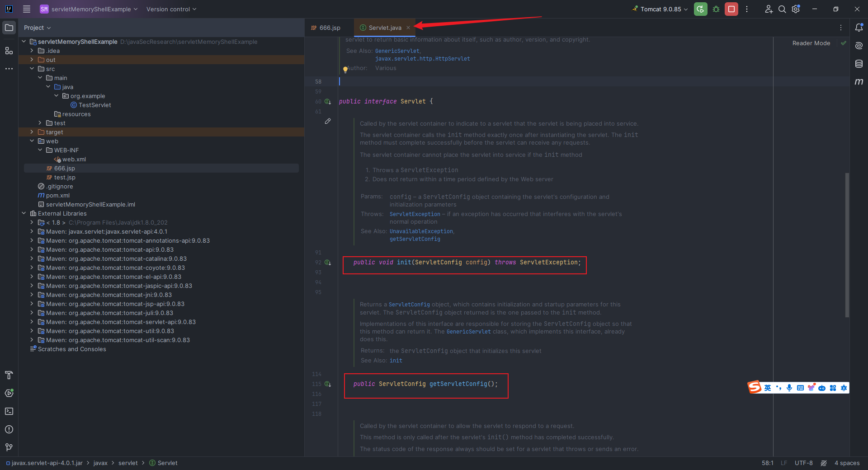Screen dimensions: 868x470
Task: Collapse the src folder
Action: [x=32, y=69]
